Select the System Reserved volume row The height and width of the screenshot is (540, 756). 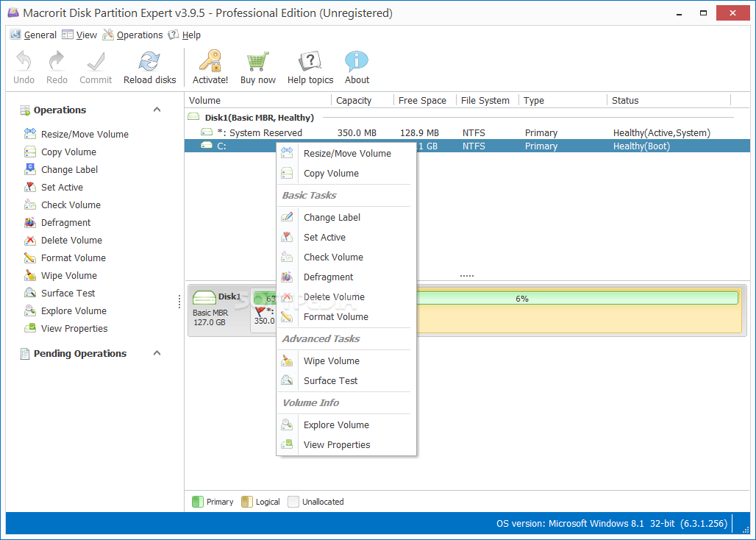[467, 132]
